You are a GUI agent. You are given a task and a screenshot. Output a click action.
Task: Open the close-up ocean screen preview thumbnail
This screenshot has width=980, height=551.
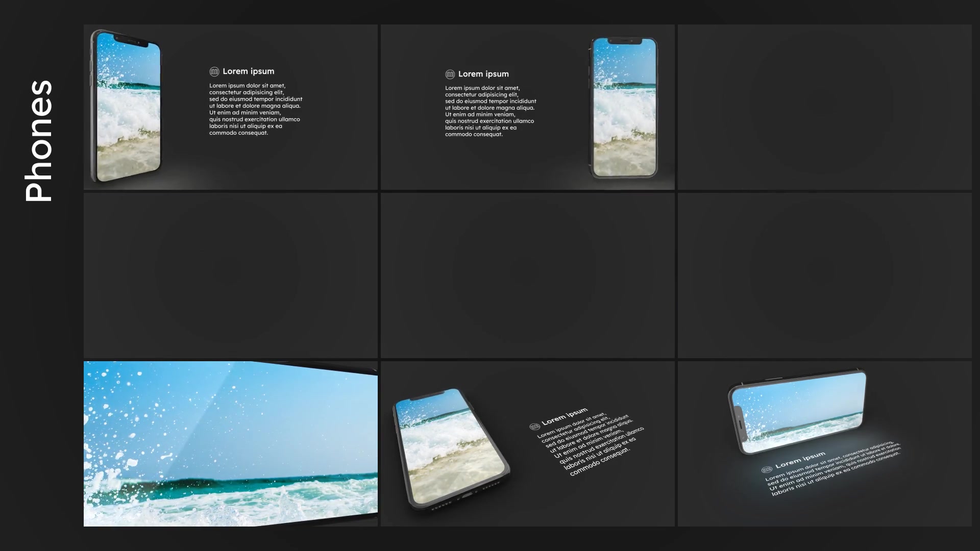click(x=231, y=444)
